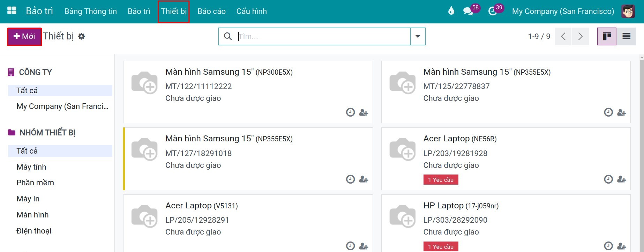Open the Cấu hình menu
644x252 pixels.
(x=252, y=11)
